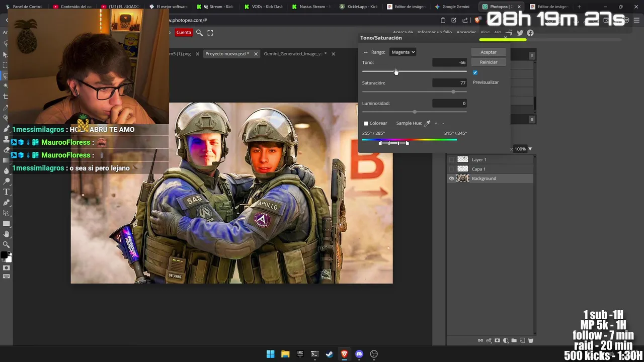The image size is (644, 362).
Task: Click the Reiniciar button
Action: (x=488, y=62)
